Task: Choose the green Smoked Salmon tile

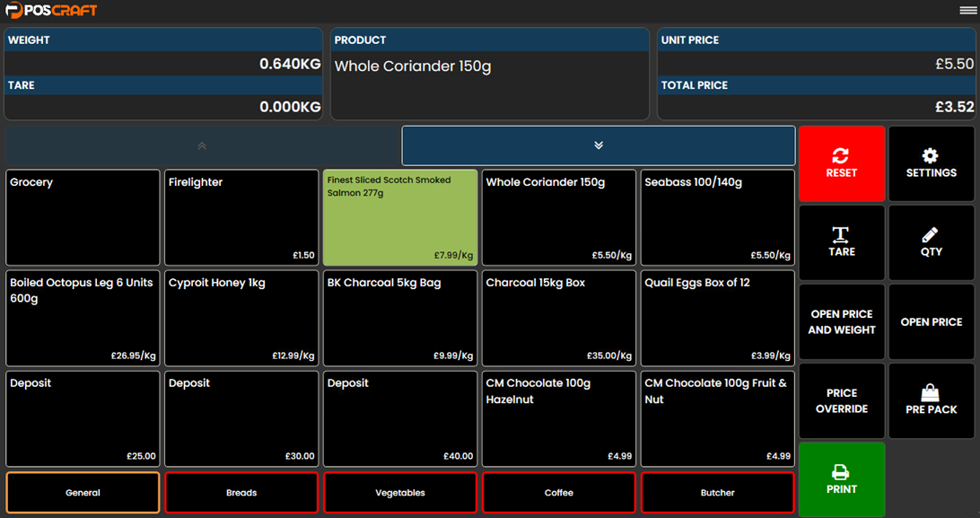Action: click(x=400, y=217)
